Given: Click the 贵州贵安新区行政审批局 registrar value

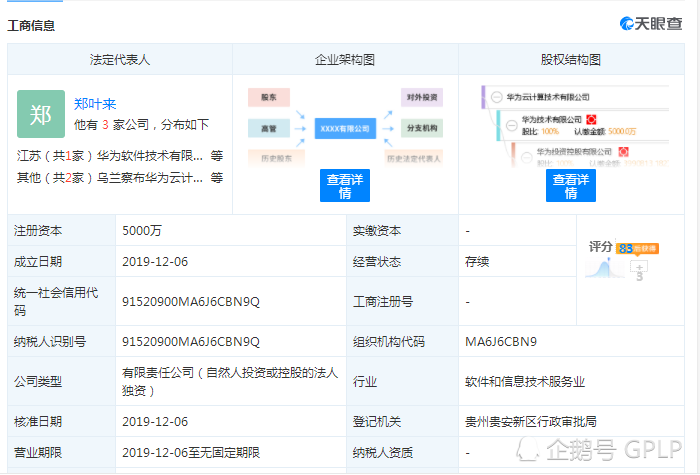Looking at the screenshot, I should tap(531, 421).
